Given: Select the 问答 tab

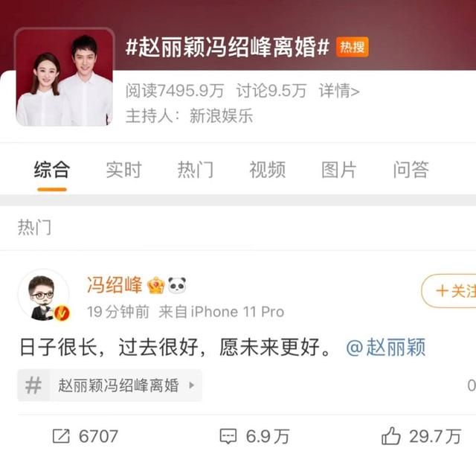Looking at the screenshot, I should pos(411,170).
